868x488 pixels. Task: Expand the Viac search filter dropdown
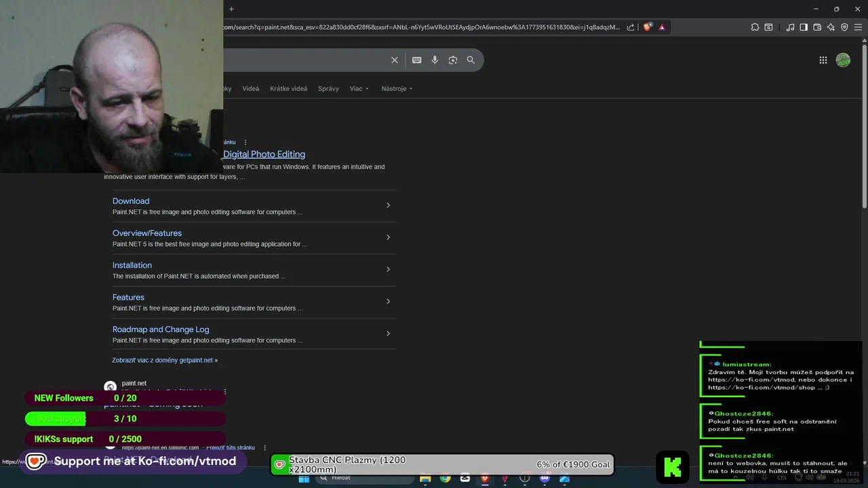pos(359,89)
